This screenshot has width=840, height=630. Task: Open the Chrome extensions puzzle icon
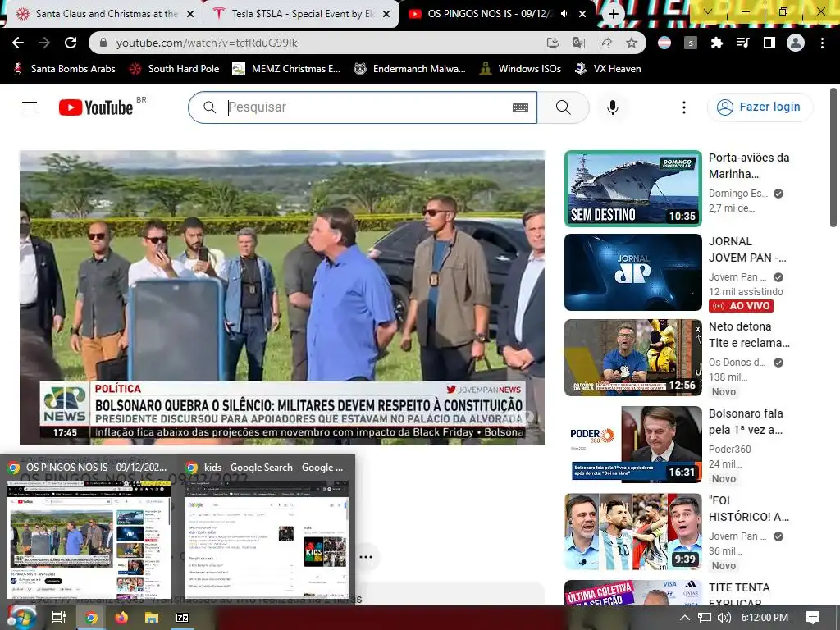717,43
